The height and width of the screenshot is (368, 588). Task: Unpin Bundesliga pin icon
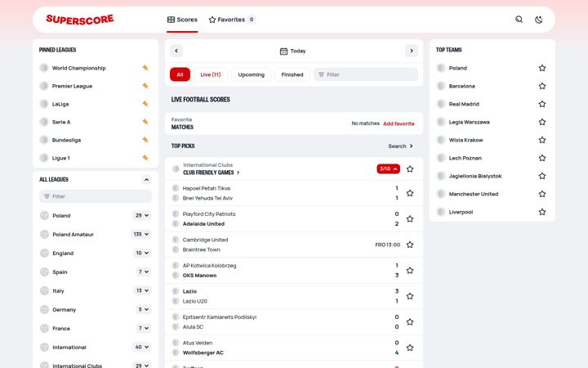coord(145,140)
